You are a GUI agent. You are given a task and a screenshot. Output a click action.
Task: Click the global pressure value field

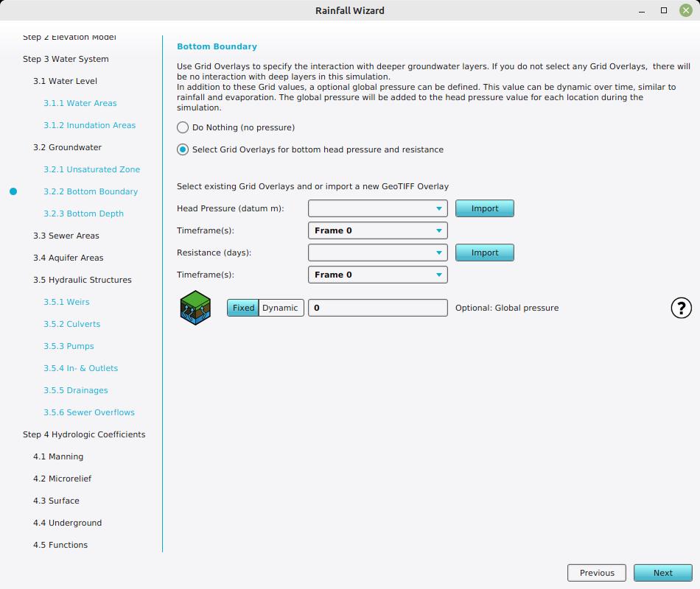pos(377,308)
